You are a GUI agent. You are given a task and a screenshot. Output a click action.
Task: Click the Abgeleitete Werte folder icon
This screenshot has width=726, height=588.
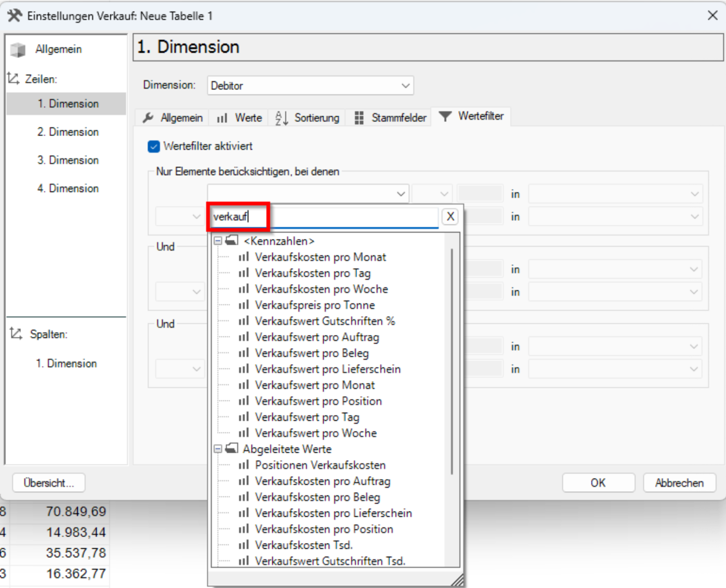point(232,448)
